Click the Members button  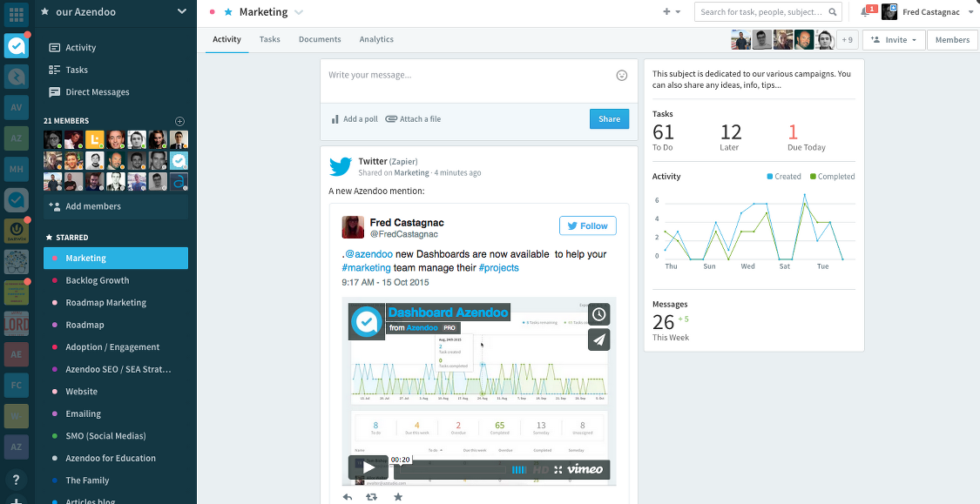[952, 40]
